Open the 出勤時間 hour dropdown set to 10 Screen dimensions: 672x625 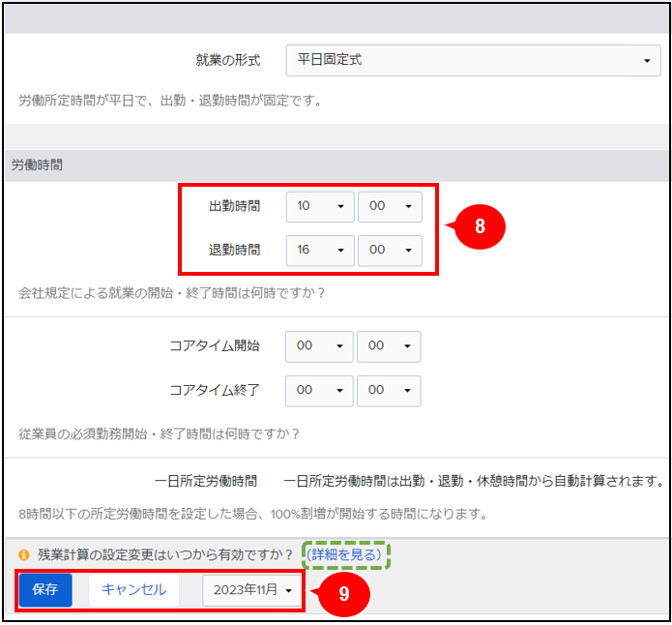[319, 207]
